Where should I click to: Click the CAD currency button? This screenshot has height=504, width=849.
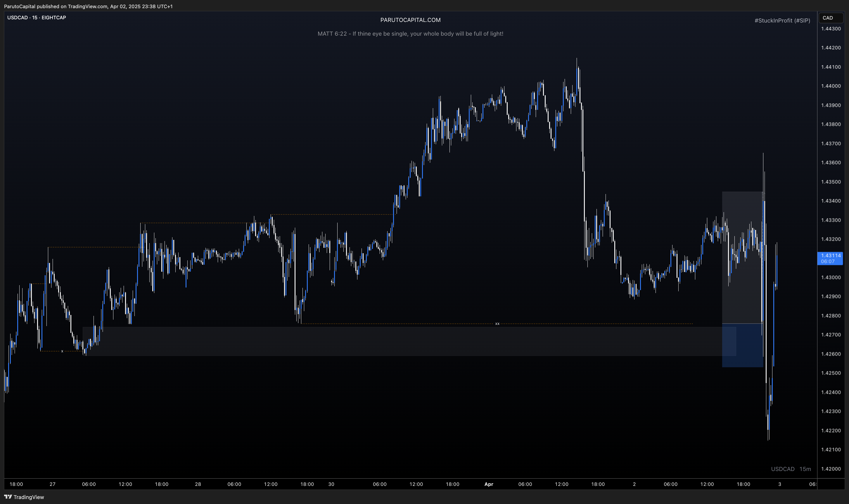[x=831, y=18]
